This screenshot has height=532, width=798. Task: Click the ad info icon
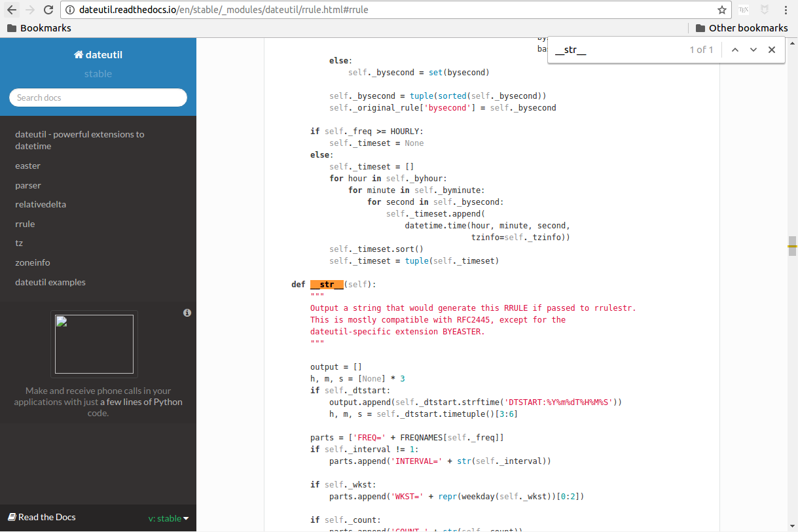click(187, 313)
